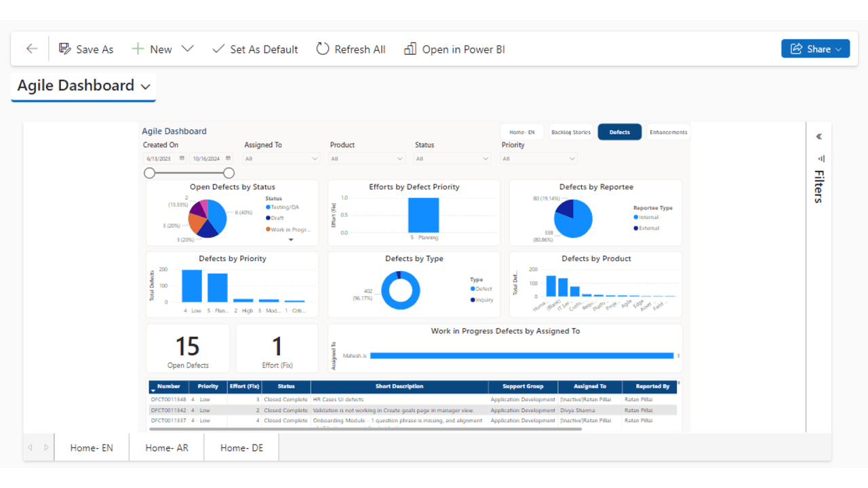Click the Refresh All circular icon
Image resolution: width=868 pixels, height=488 pixels.
click(323, 49)
